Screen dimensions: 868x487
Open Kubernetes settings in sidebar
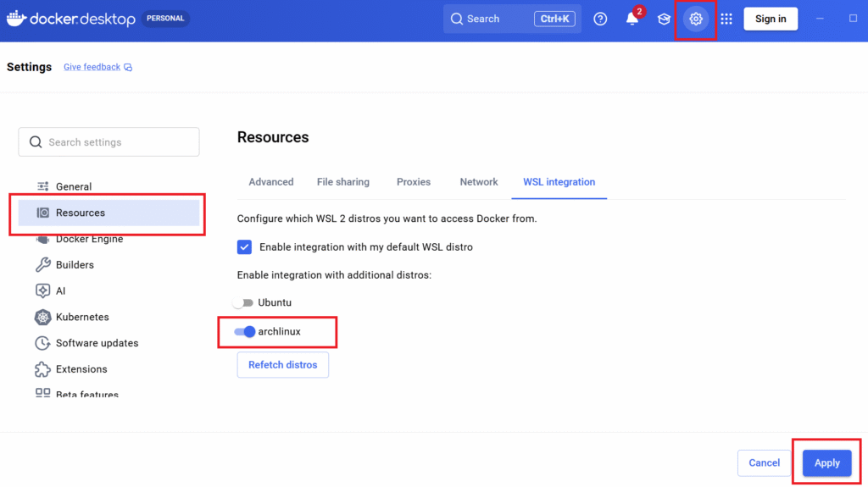pyautogui.click(x=81, y=317)
